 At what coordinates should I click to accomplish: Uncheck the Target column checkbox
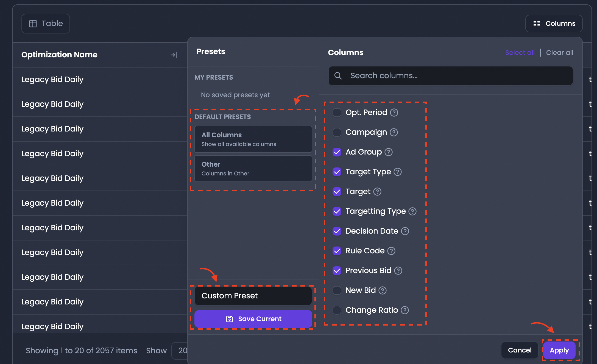[x=337, y=192]
